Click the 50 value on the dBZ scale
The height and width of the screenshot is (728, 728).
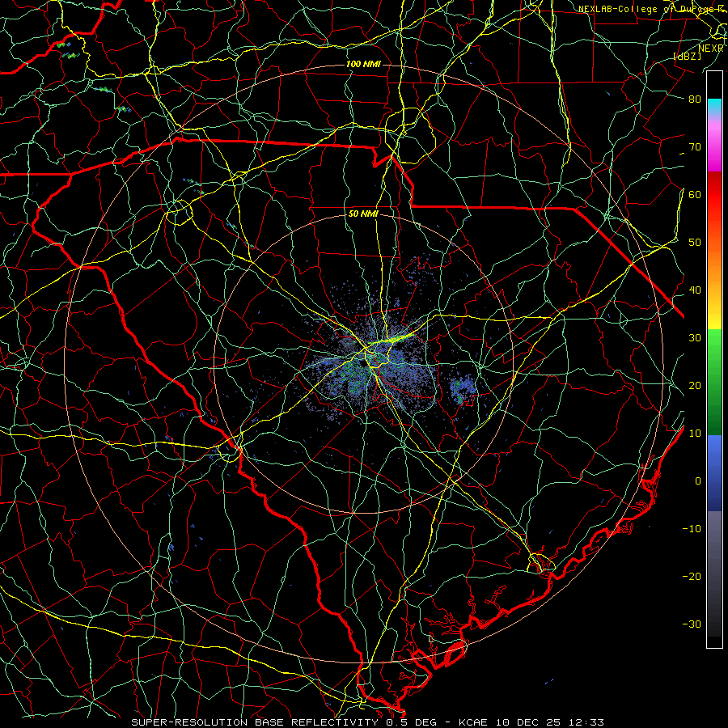[695, 243]
